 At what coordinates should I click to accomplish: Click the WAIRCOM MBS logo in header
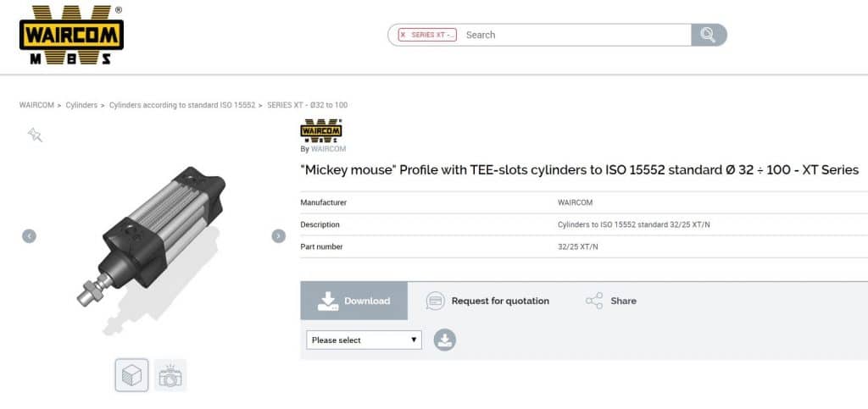pyautogui.click(x=71, y=35)
